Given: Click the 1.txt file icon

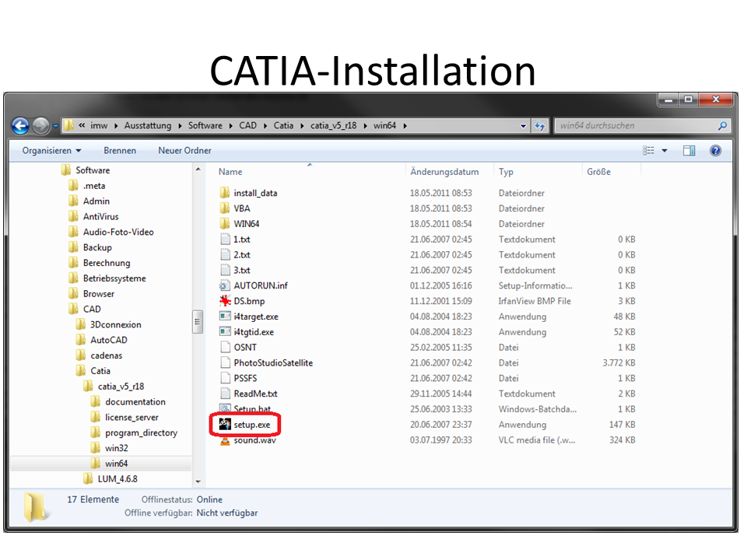Looking at the screenshot, I should 226,239.
